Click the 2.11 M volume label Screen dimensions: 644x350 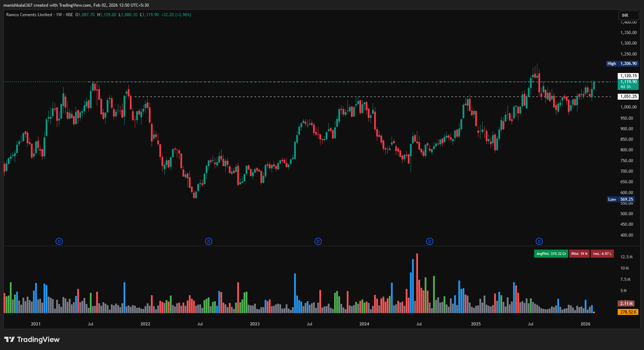(x=627, y=303)
